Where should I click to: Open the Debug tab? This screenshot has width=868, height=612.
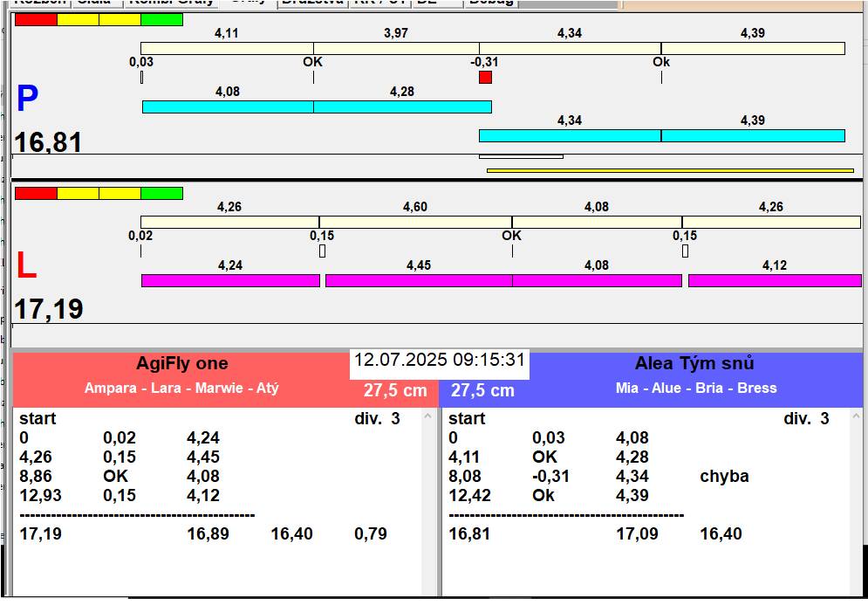491,3
